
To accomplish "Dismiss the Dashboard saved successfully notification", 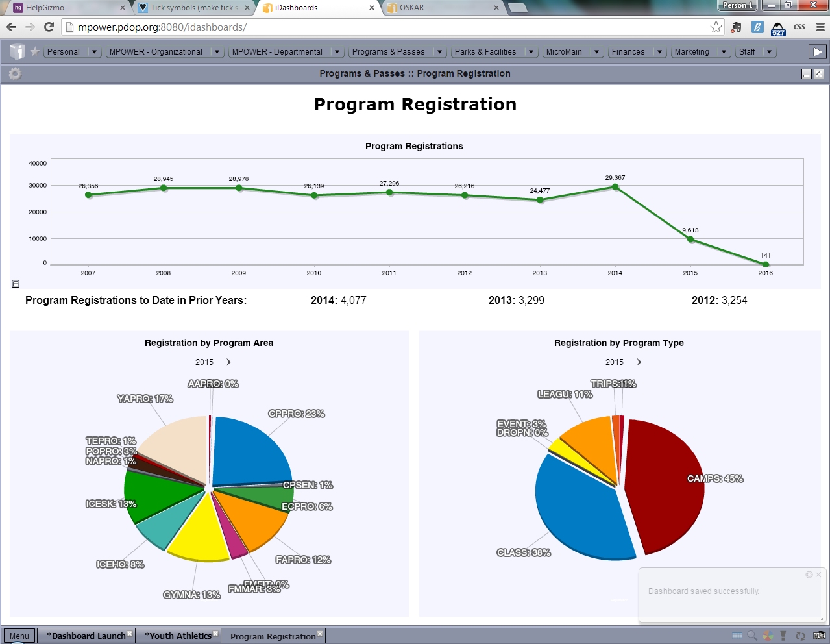I will click(x=818, y=575).
